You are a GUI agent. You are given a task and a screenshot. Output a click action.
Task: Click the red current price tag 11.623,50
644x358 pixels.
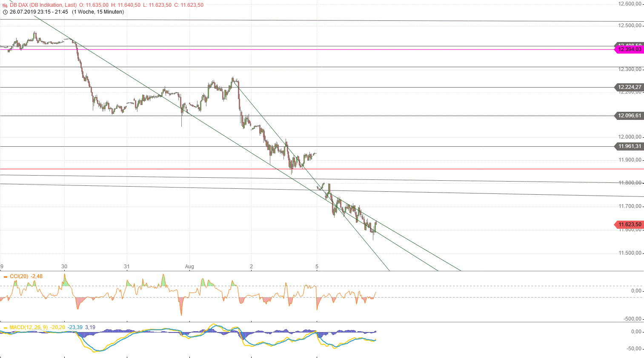(x=629, y=224)
